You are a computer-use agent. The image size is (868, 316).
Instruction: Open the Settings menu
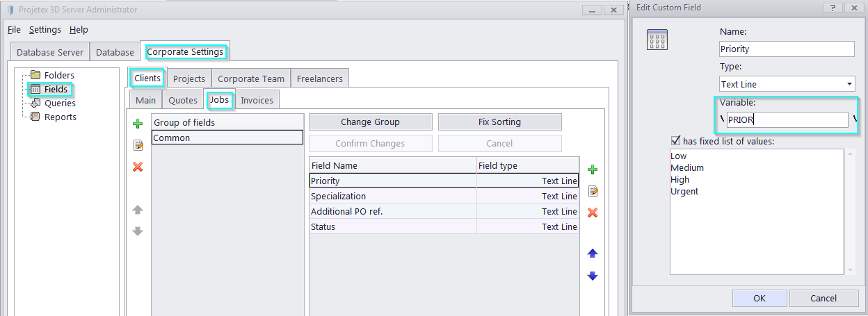click(x=45, y=30)
